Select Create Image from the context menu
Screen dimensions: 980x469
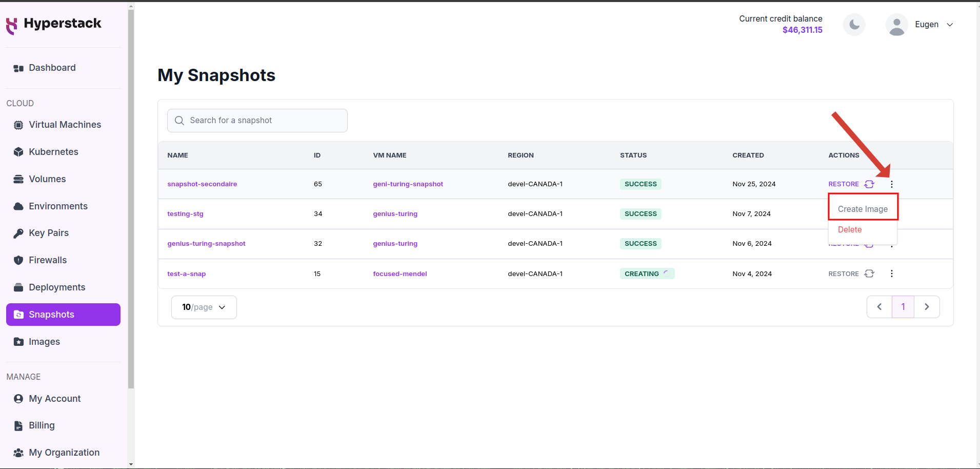point(862,208)
